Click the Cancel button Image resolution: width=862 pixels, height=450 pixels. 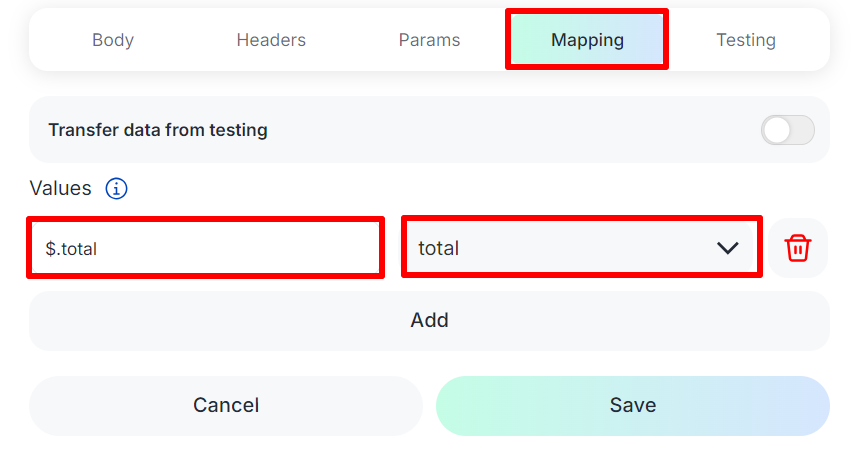point(226,405)
